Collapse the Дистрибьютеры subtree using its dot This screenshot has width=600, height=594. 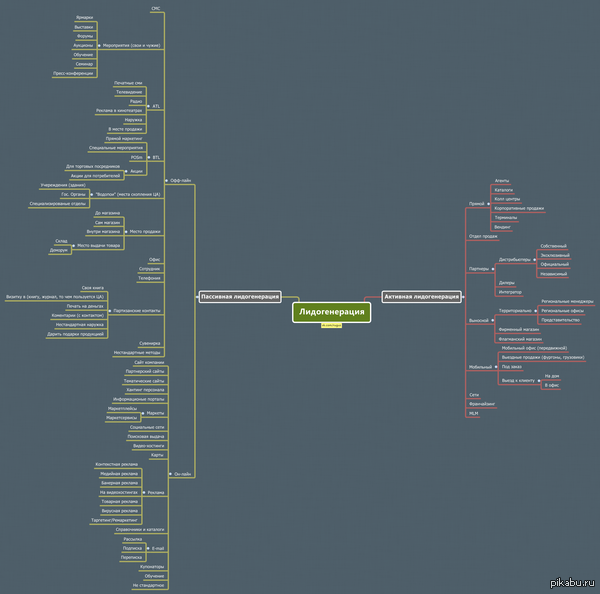(534, 259)
